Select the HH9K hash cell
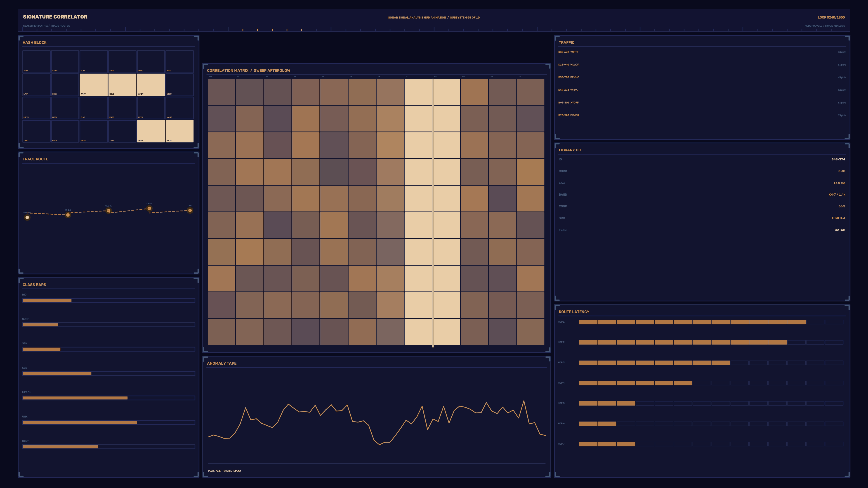The height and width of the screenshot is (488, 868). pos(94,131)
